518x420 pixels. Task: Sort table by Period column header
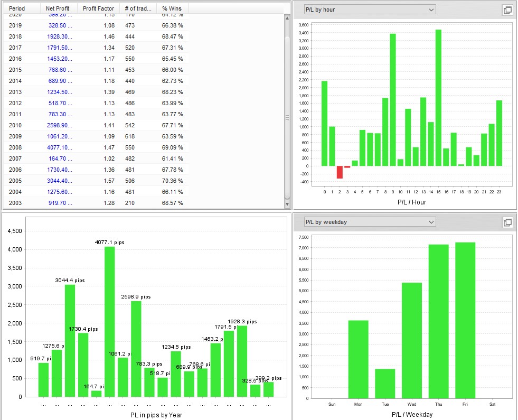coord(22,8)
